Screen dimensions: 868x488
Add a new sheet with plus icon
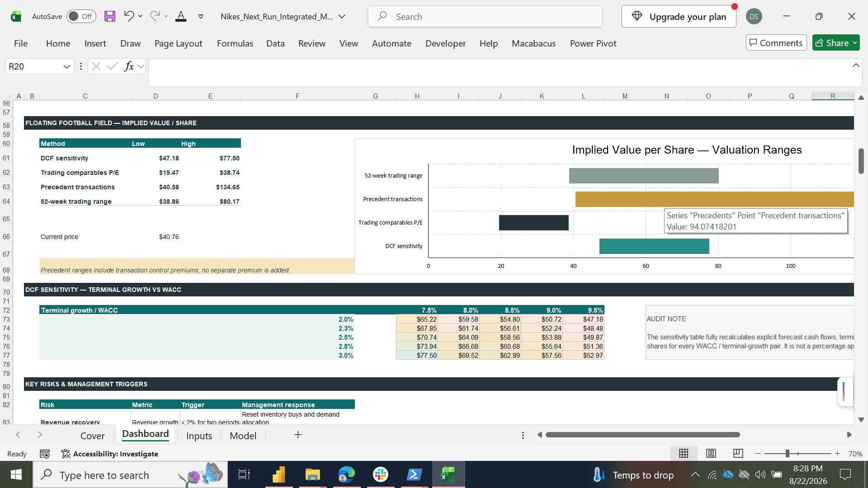click(298, 435)
